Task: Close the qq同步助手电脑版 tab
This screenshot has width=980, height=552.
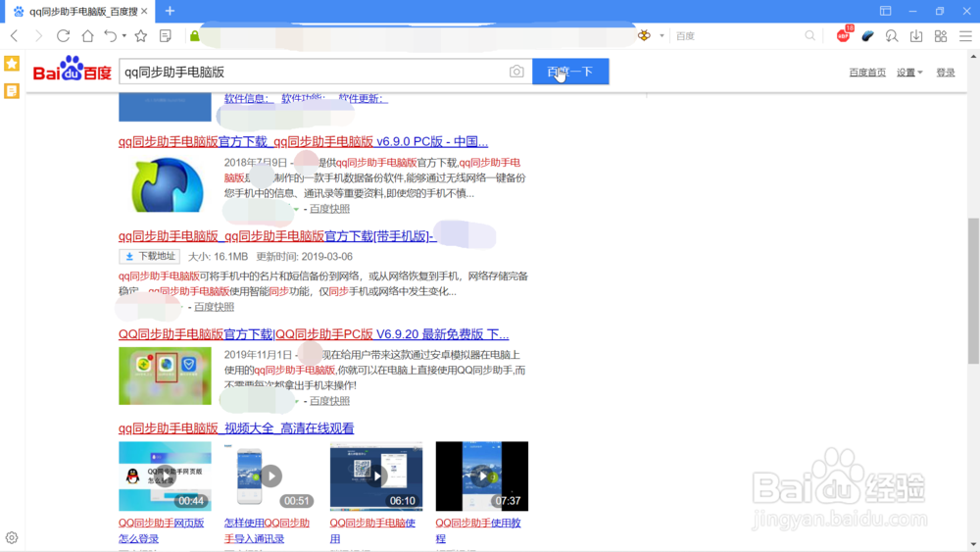Action: click(x=144, y=11)
